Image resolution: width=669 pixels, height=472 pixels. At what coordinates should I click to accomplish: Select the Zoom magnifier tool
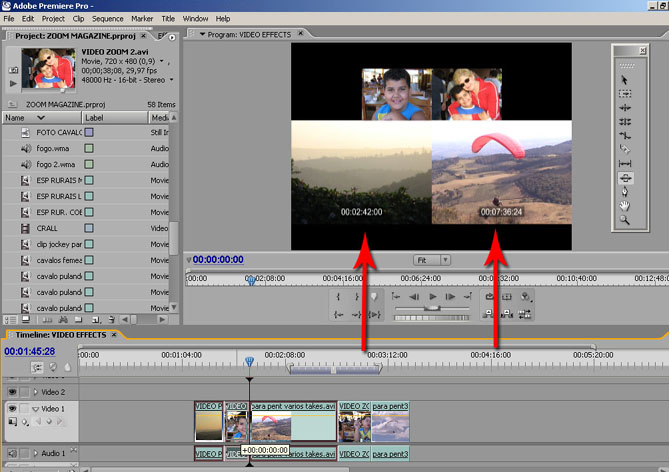pyautogui.click(x=625, y=219)
